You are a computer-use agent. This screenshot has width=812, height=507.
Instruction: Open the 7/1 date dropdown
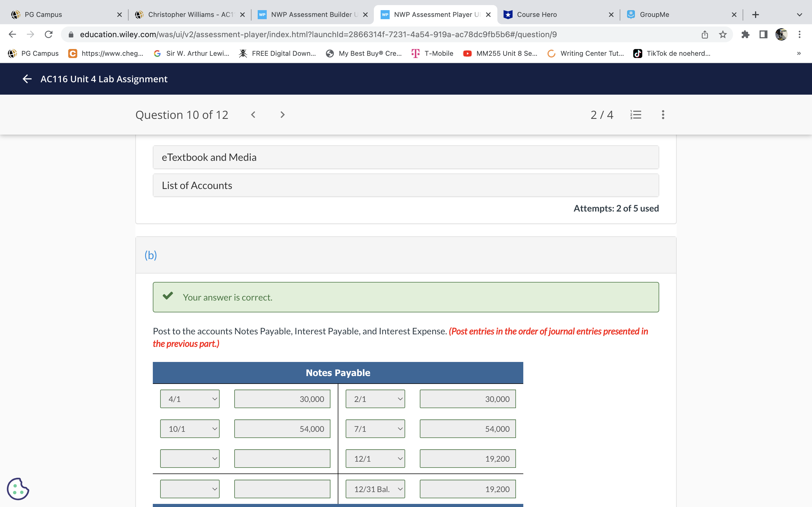pos(375,429)
